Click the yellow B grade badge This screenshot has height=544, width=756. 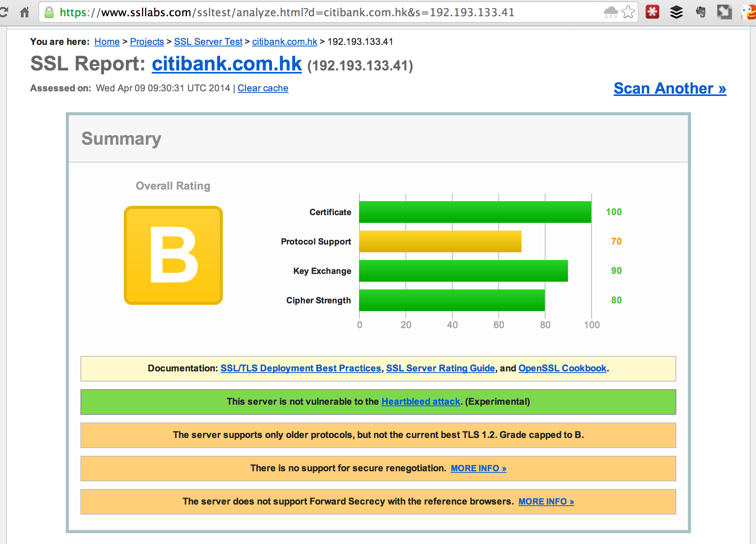[173, 255]
